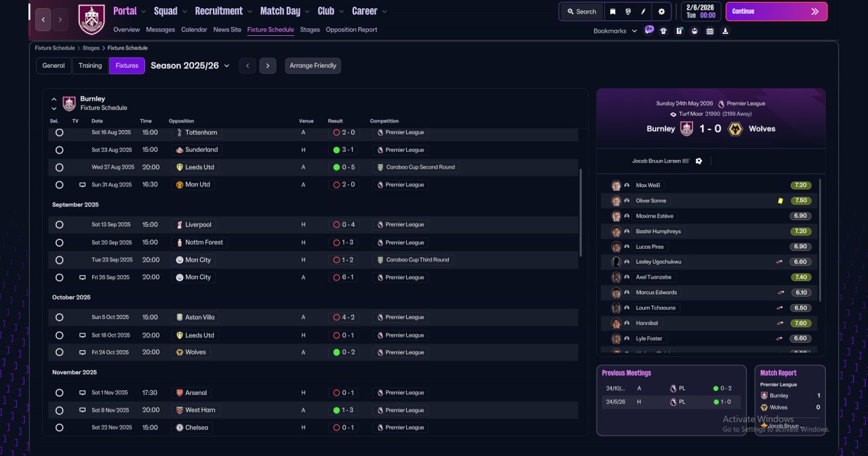
Task: Select the radio button for Arsenal fixture
Action: 59,392
